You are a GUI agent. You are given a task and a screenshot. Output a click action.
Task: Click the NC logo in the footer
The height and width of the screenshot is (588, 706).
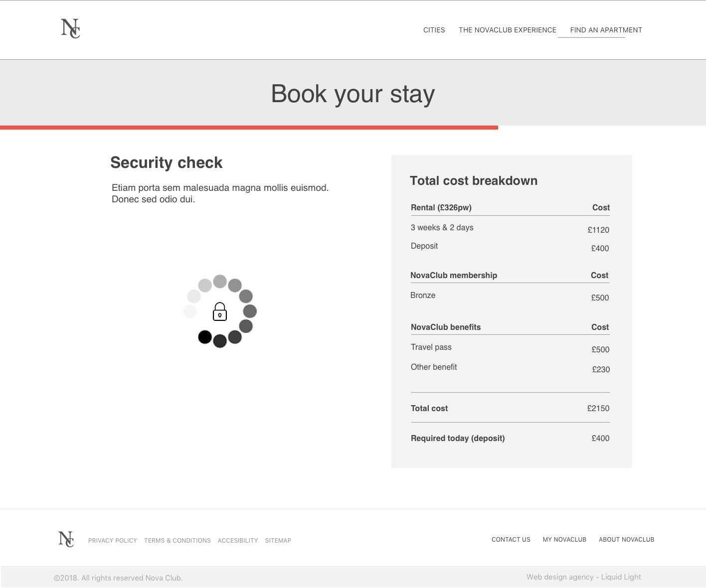[66, 539]
